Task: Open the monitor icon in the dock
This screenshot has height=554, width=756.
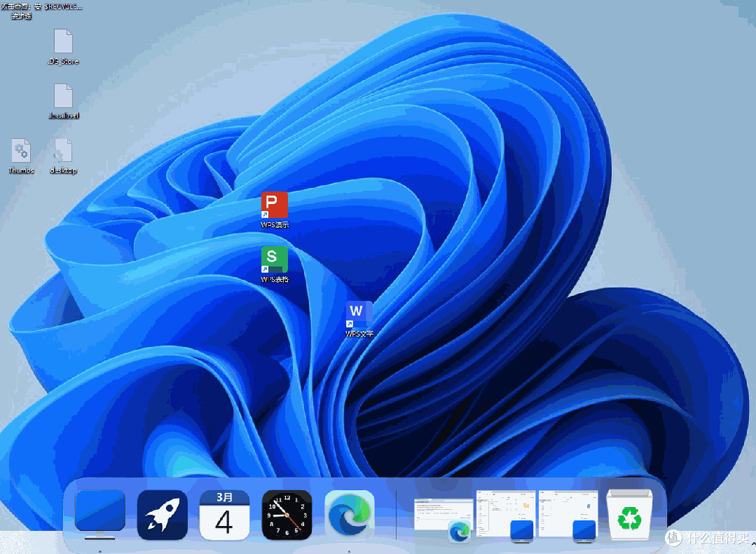Action: click(x=99, y=515)
